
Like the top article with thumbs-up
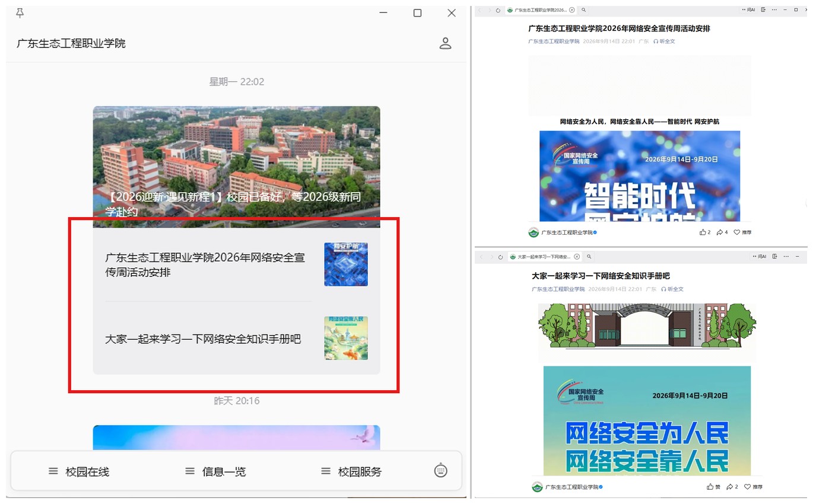point(704,232)
